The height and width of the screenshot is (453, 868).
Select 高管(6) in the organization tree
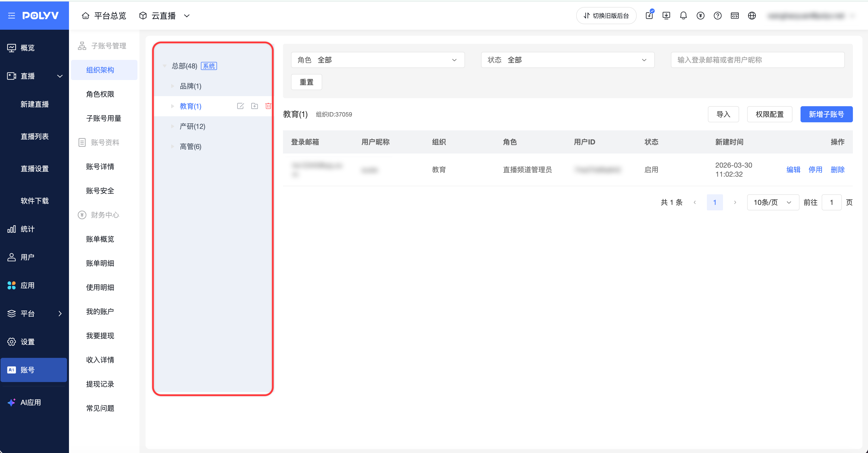(x=190, y=147)
